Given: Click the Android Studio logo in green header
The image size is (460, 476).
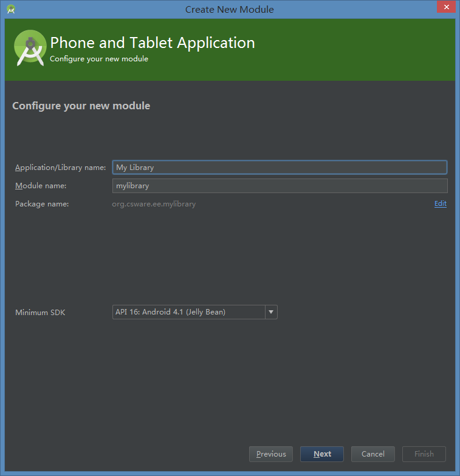Looking at the screenshot, I should pyautogui.click(x=30, y=47).
